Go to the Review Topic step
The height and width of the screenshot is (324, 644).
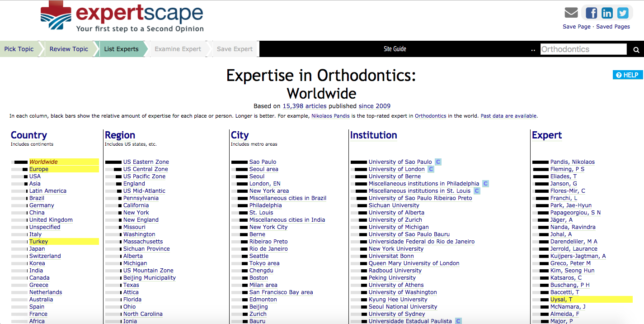(x=69, y=49)
